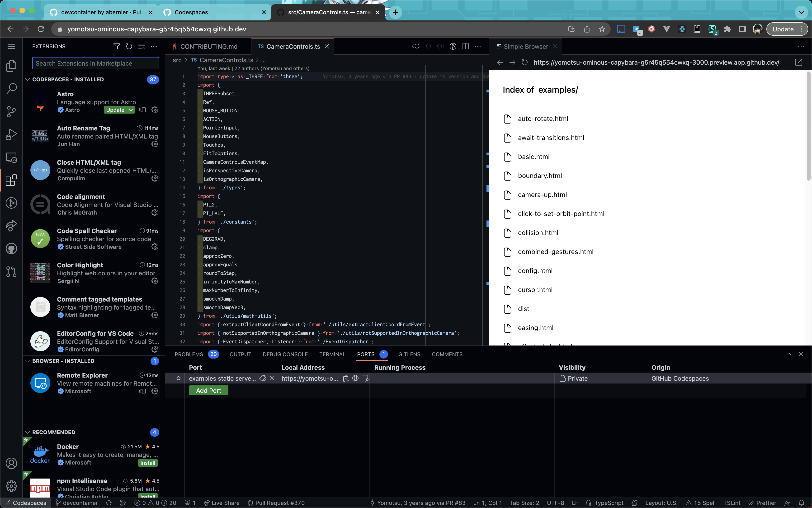Reload the Simple Browser page

coord(525,62)
